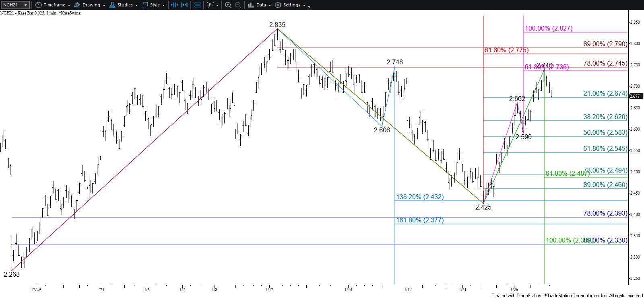
Task: Toggle the stacked panels layout icon
Action: pos(198,5)
